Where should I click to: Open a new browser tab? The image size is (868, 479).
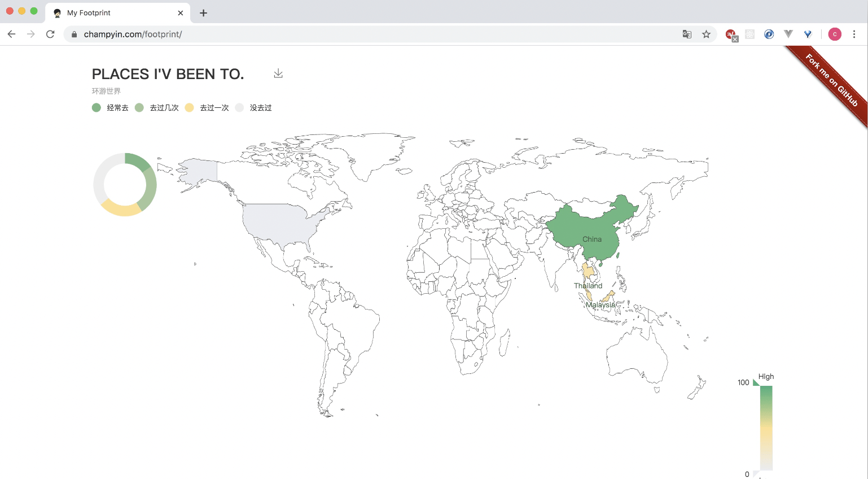click(203, 13)
